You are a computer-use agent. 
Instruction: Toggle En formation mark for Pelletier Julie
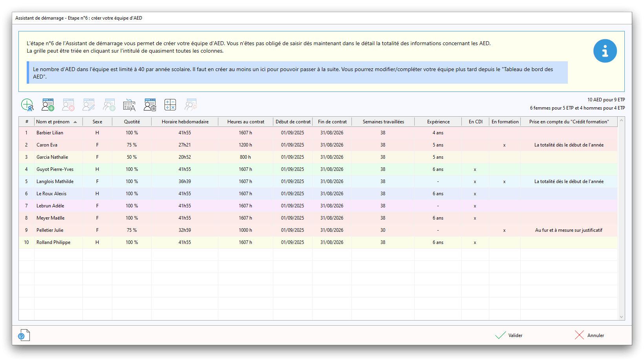504,230
